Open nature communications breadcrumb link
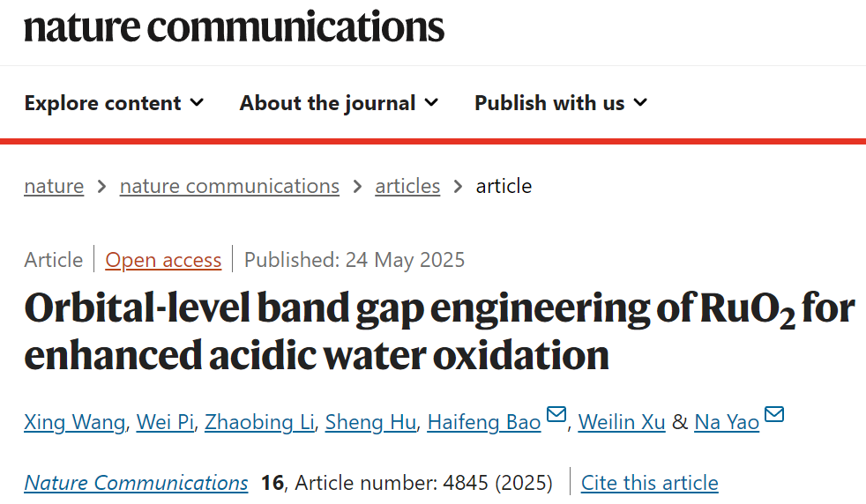866x504 pixels. 229,187
